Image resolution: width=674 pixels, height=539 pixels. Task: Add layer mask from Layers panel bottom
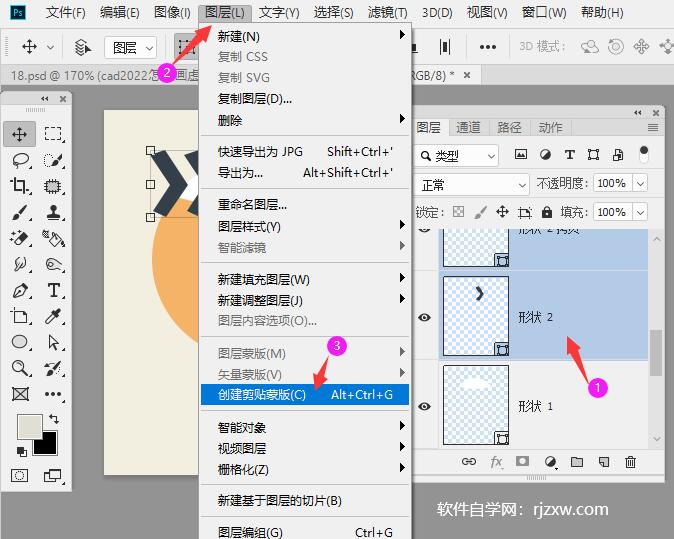click(x=523, y=462)
